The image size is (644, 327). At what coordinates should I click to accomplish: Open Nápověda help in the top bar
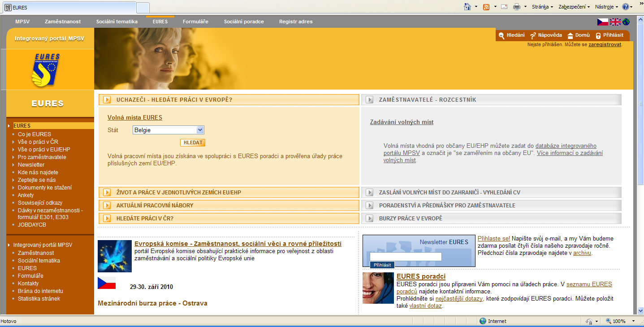546,35
